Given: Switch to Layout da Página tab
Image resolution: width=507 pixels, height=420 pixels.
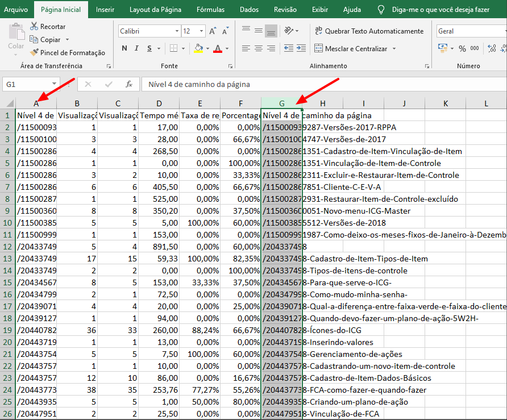Looking at the screenshot, I should pos(155,9).
